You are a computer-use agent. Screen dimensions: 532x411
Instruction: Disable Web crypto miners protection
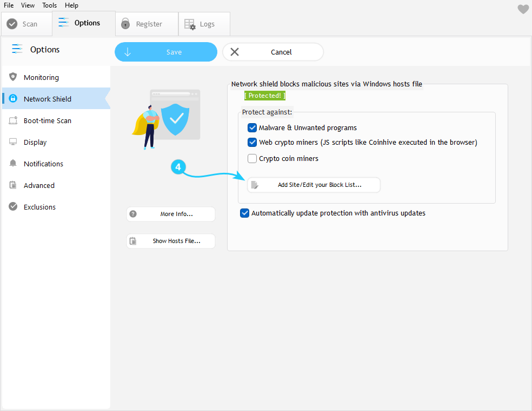252,143
